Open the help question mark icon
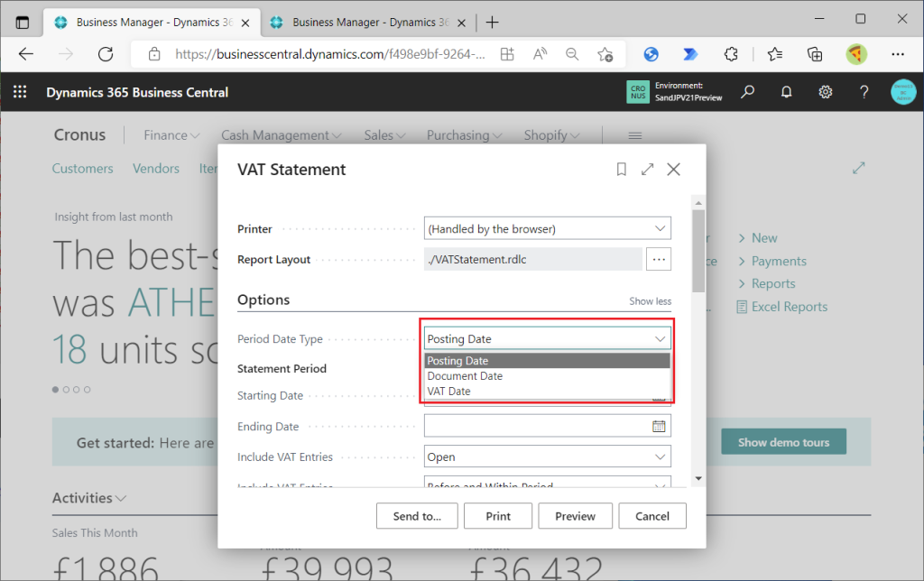 pyautogui.click(x=864, y=92)
